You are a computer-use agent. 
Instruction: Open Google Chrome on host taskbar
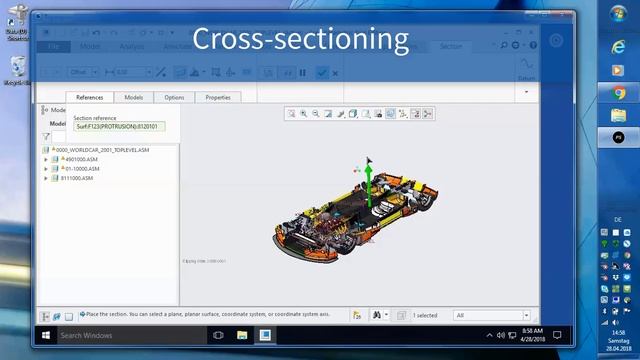tap(618, 93)
